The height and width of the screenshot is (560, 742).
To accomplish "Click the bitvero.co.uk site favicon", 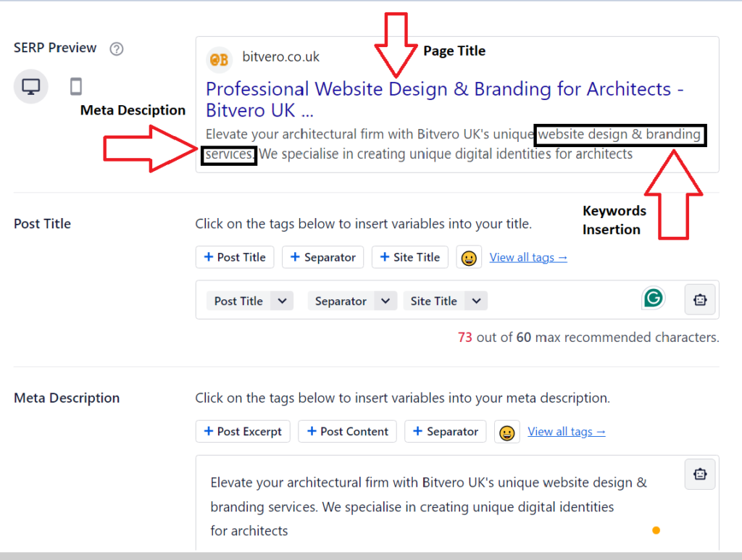I will 219,59.
